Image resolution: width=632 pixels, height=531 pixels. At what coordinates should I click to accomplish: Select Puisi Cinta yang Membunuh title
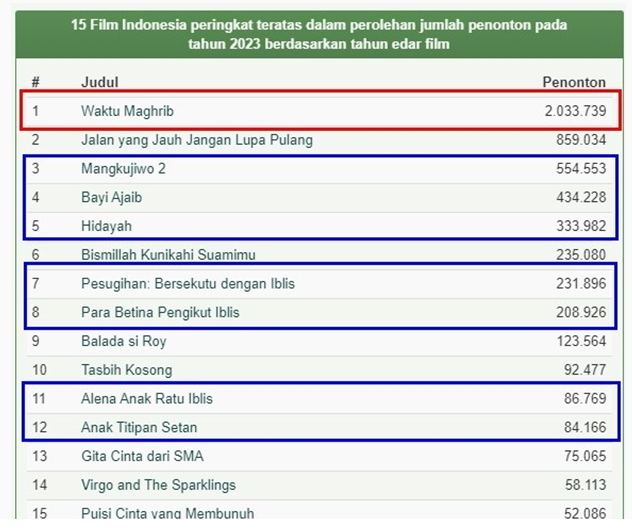pos(167,513)
